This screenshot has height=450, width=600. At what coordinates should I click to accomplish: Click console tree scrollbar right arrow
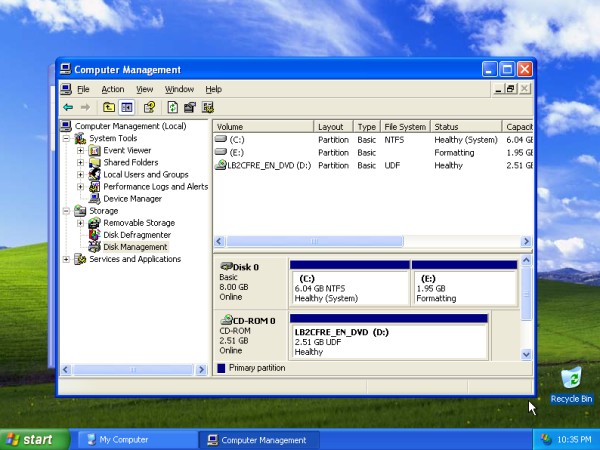pyautogui.click(x=201, y=370)
